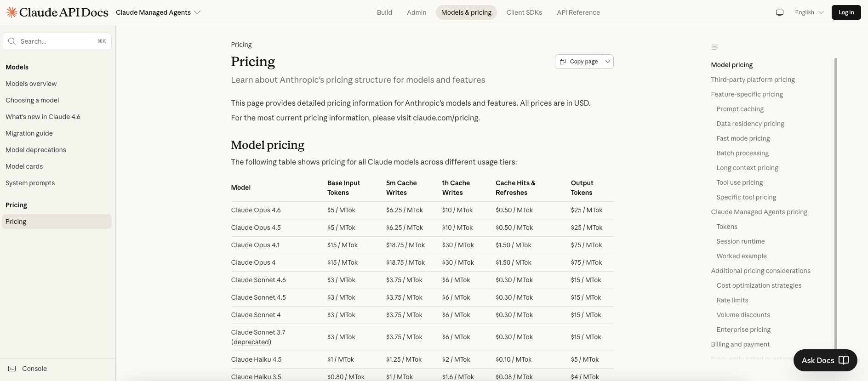This screenshot has width=868, height=381.
Task: Select Models overview in the sidebar
Action: (x=31, y=84)
